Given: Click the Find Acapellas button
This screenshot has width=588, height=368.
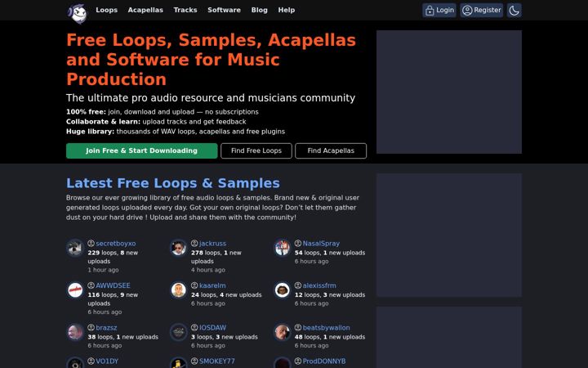Looking at the screenshot, I should 331,150.
